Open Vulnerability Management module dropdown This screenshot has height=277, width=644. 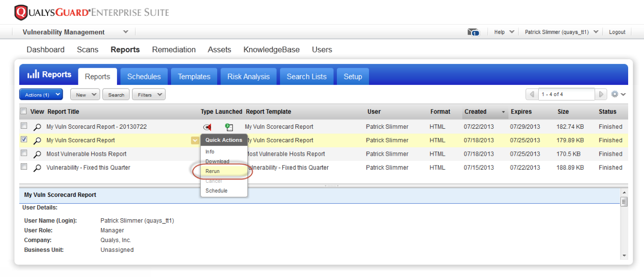pyautogui.click(x=126, y=32)
